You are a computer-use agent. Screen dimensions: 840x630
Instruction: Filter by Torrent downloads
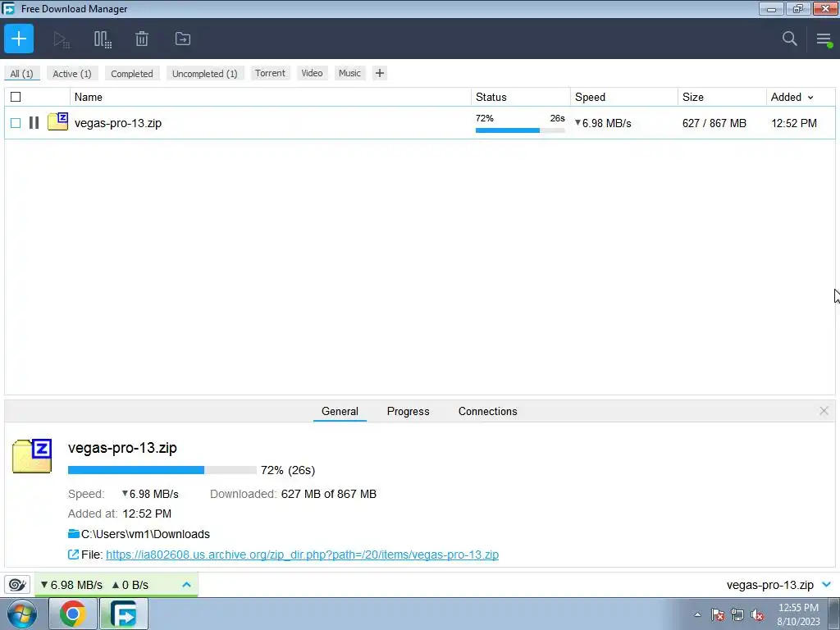(x=270, y=73)
